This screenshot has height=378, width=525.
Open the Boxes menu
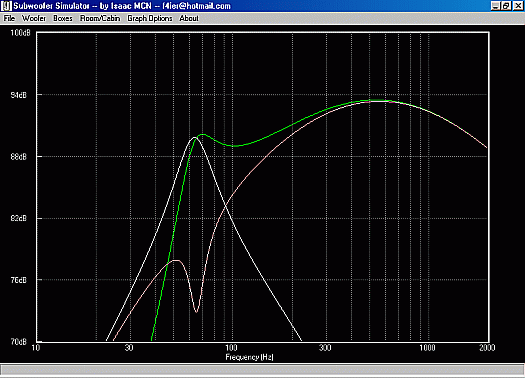pyautogui.click(x=63, y=18)
